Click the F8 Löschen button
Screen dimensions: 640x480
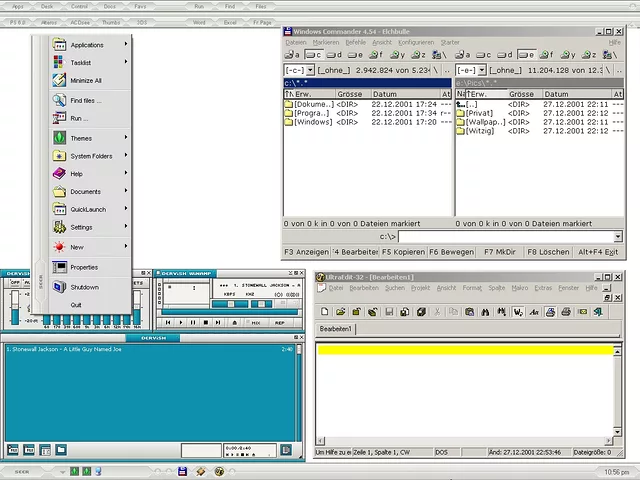click(x=547, y=252)
